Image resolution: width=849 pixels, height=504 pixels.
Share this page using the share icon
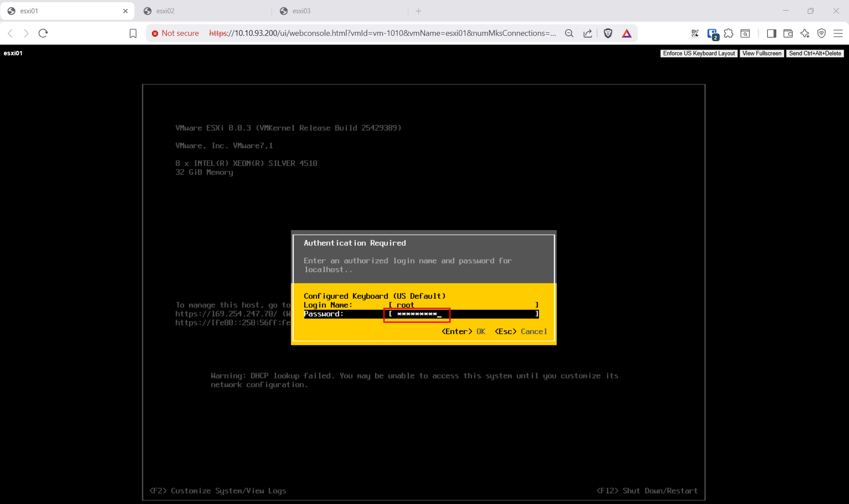[x=588, y=33]
